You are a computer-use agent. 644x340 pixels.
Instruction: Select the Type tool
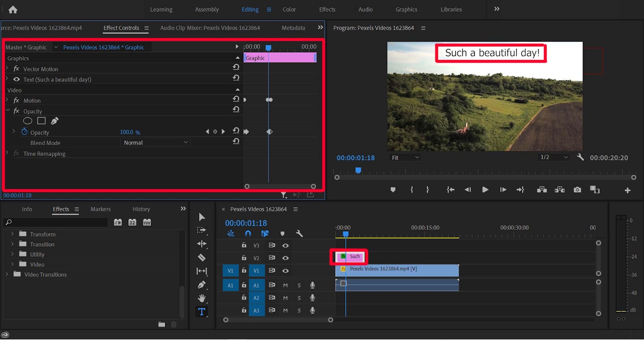click(202, 311)
